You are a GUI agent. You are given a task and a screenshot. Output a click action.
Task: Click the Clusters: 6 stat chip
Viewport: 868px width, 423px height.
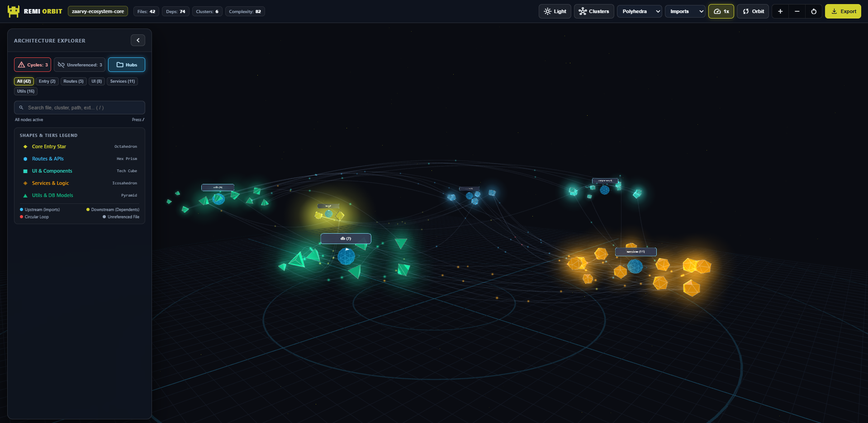(x=207, y=11)
